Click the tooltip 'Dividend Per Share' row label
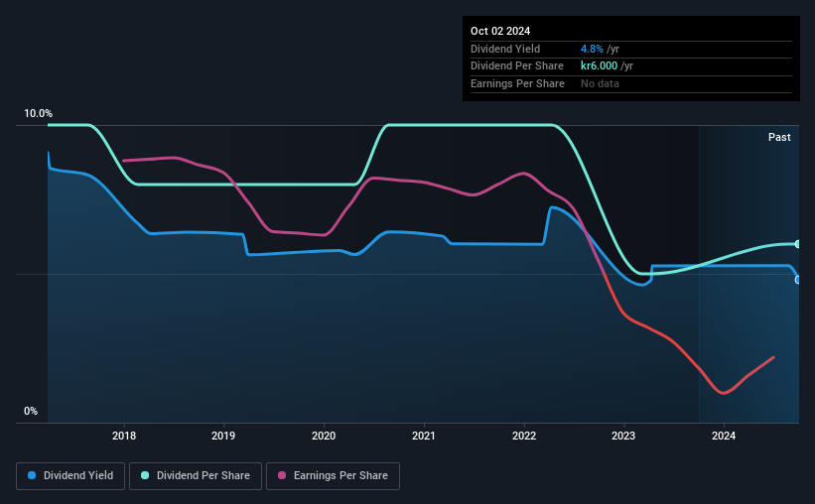 click(516, 66)
